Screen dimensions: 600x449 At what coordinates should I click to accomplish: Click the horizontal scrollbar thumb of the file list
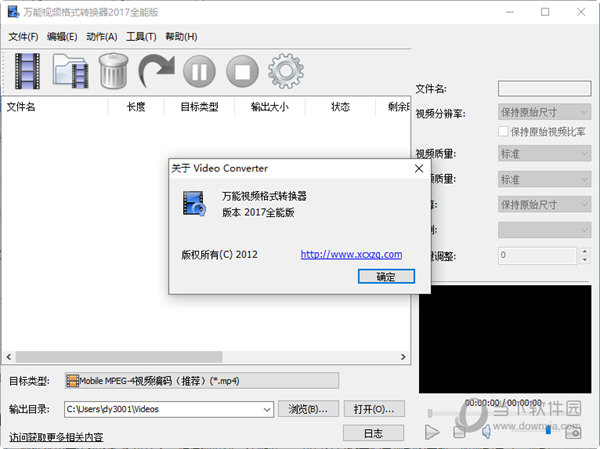(119, 357)
